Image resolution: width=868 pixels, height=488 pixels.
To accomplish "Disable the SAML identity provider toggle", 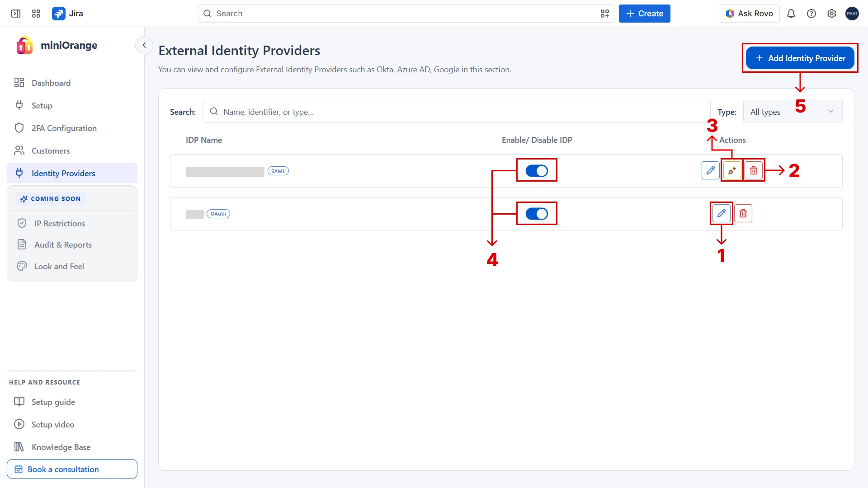I will [537, 171].
